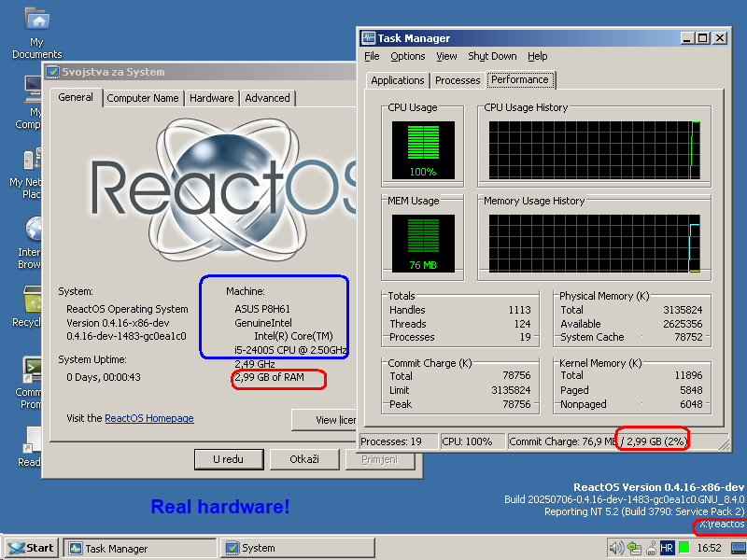Click Physical Memory Total 3135824
Image resolution: width=747 pixels, height=560 pixels.
[683, 310]
